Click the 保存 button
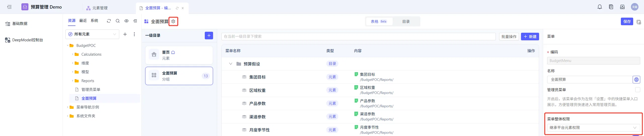This screenshot has height=136, width=644. (627, 21)
